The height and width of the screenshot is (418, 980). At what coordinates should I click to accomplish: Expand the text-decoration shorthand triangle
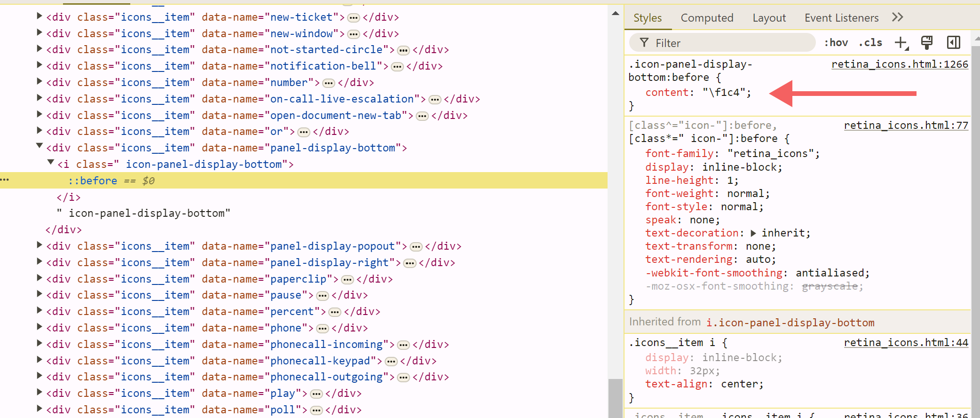[x=753, y=233]
